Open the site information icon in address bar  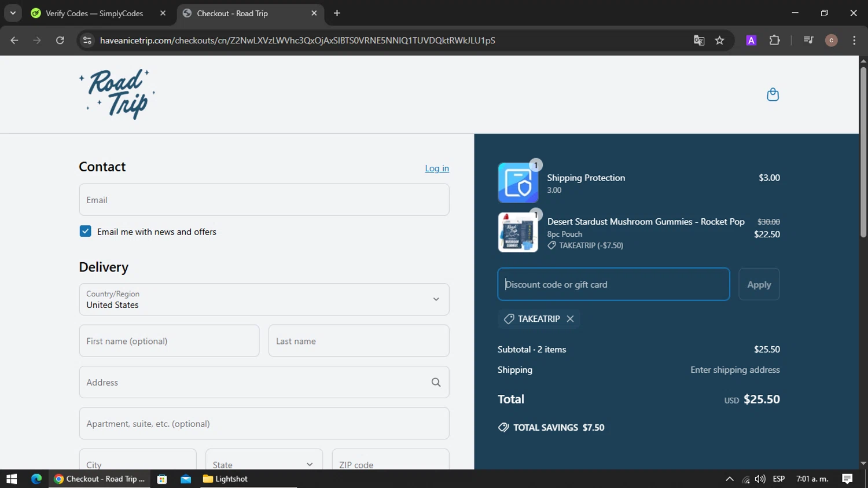[x=87, y=40]
